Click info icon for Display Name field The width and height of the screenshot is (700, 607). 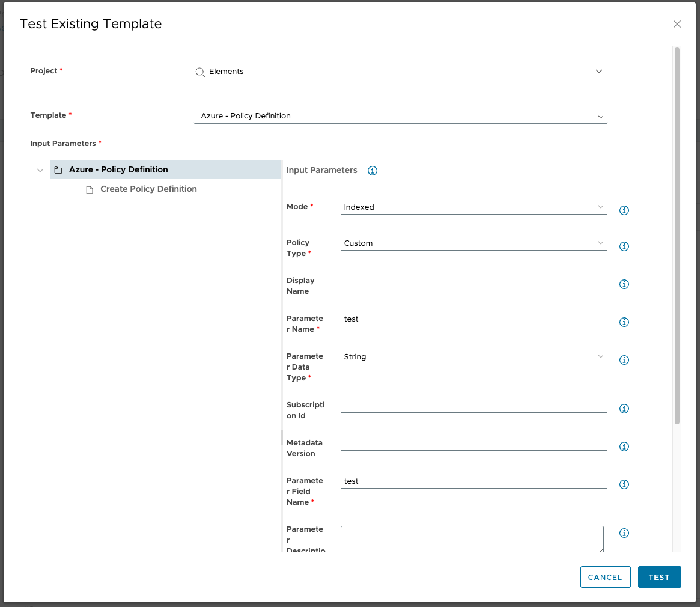624,284
